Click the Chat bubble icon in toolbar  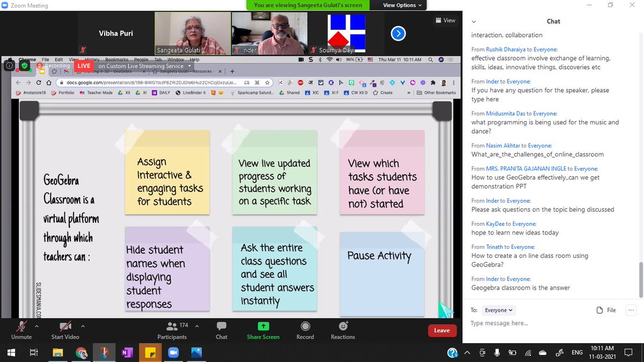click(221, 326)
